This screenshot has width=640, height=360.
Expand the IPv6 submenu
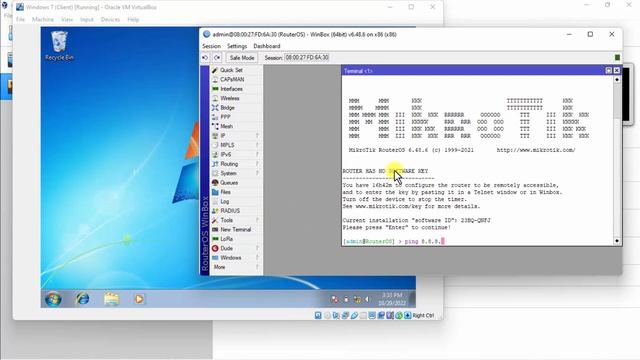tap(236, 155)
